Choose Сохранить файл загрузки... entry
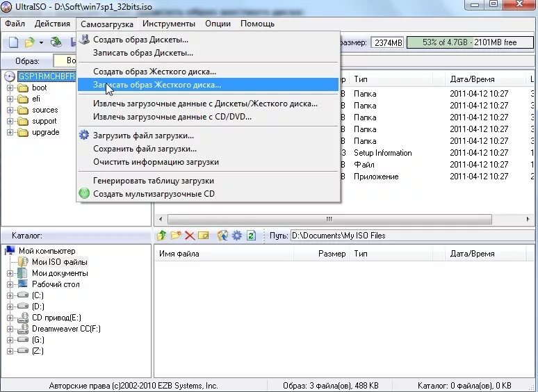 point(208,149)
